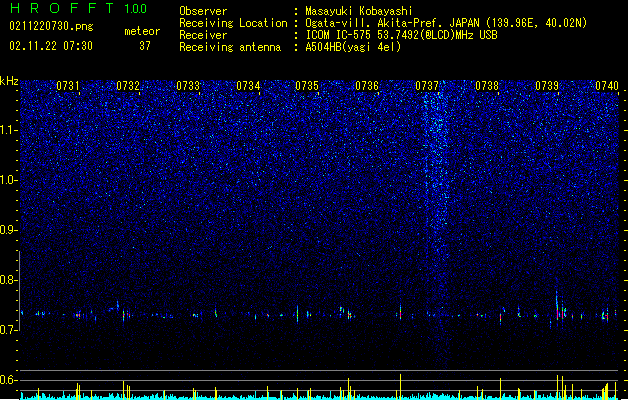The height and width of the screenshot is (400, 629).
Task: Click the ICOM IC-575 receiver text
Action: pyautogui.click(x=401, y=35)
